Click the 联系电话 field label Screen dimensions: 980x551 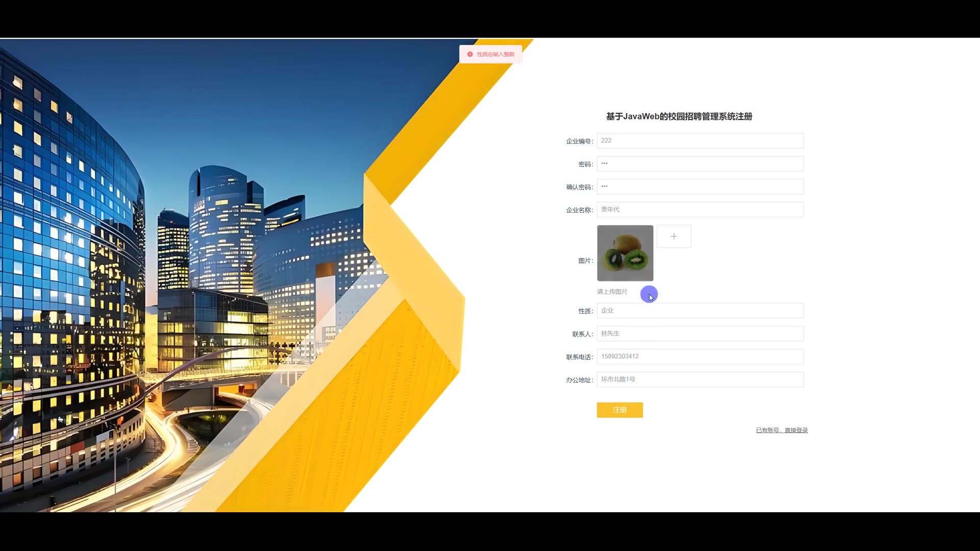tap(579, 357)
